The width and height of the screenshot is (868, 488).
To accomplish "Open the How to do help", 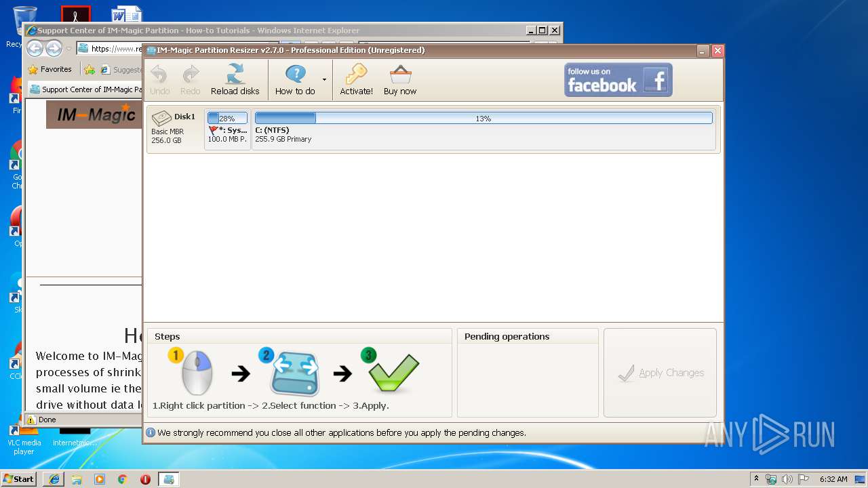I will coord(295,80).
